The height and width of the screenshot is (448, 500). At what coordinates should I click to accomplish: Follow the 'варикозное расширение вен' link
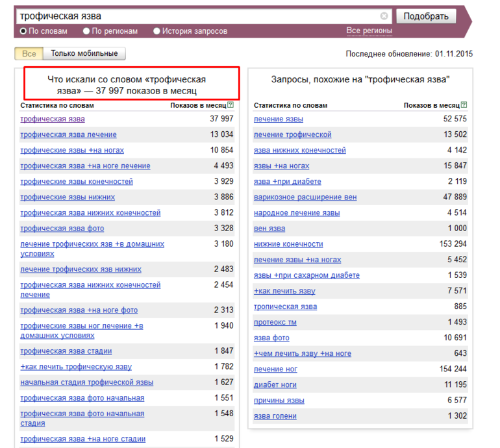click(x=305, y=197)
